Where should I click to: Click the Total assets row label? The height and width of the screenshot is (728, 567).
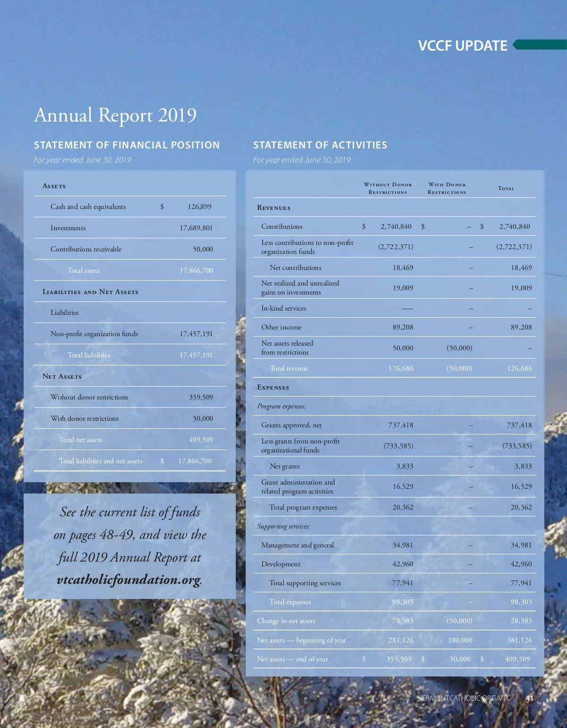(x=84, y=270)
